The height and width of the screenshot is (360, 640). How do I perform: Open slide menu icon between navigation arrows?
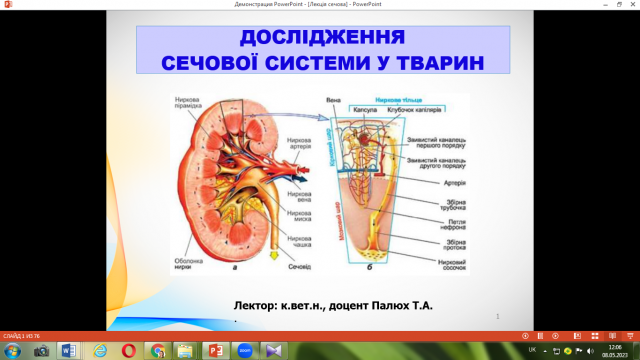point(540,336)
